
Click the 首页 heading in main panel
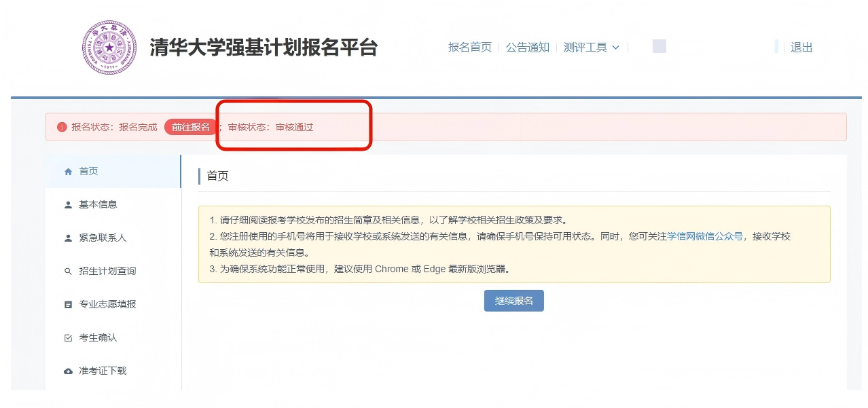pos(217,177)
